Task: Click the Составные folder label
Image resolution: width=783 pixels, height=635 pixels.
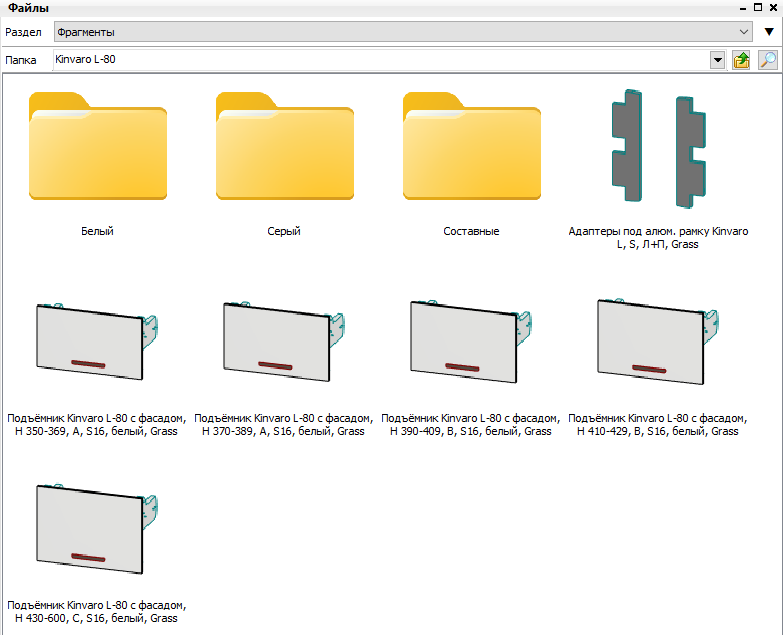Action: 471,231
